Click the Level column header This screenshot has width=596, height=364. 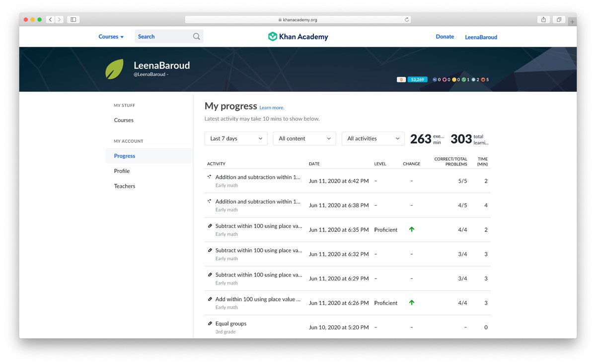pyautogui.click(x=380, y=164)
